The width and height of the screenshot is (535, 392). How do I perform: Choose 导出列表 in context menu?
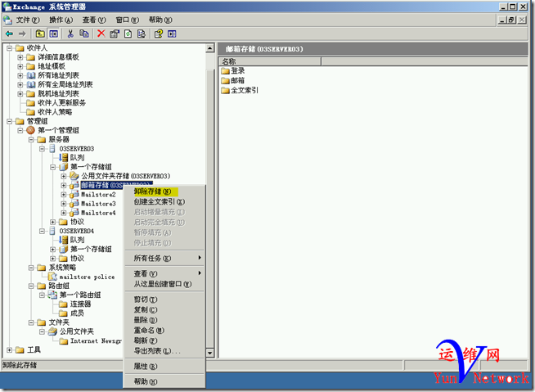tap(164, 351)
